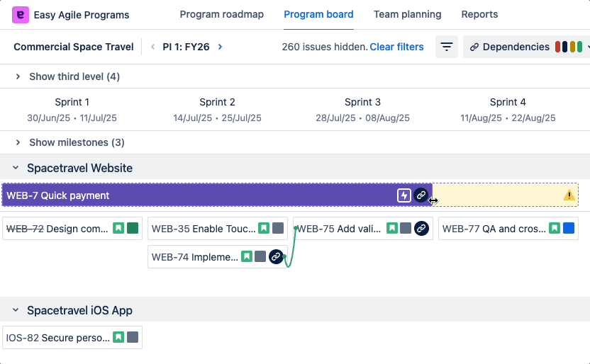The image size is (590, 364).
Task: Click the Clear filters link
Action: 396,47
